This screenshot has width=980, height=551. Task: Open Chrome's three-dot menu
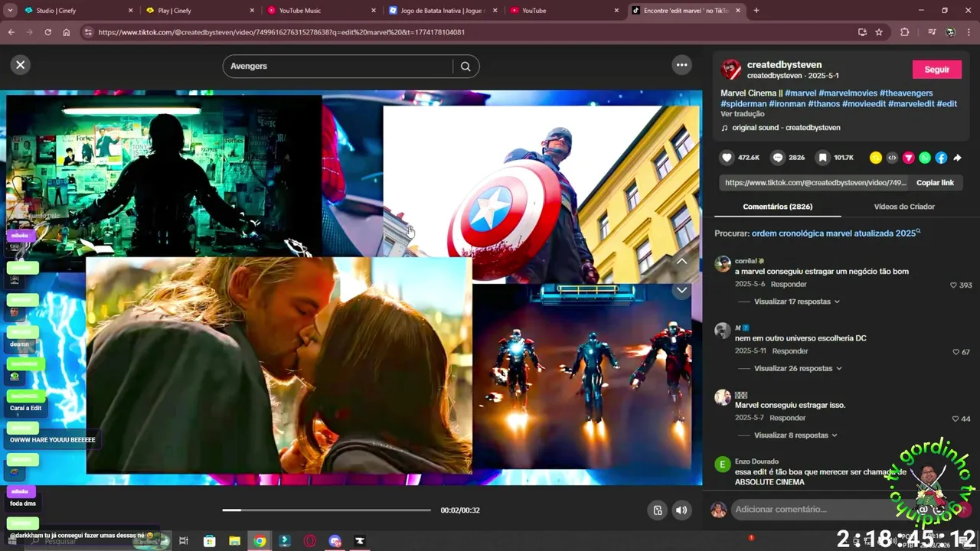pos(969,32)
